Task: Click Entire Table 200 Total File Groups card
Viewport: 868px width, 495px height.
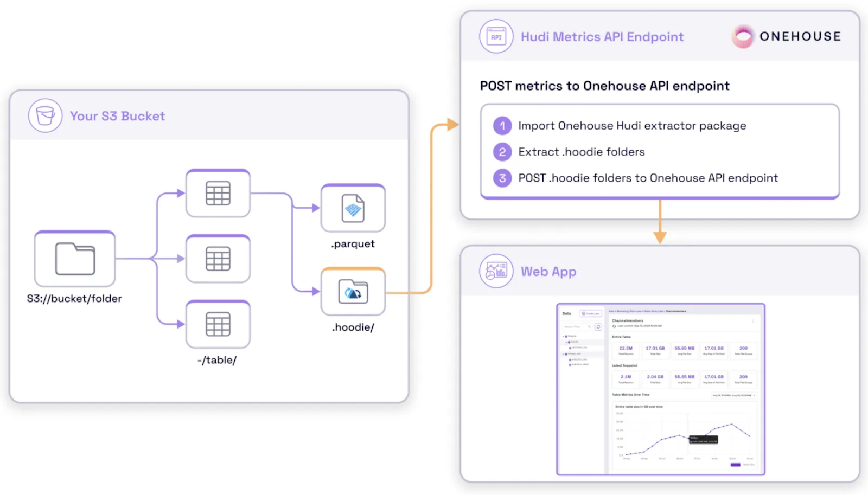Action: click(743, 350)
